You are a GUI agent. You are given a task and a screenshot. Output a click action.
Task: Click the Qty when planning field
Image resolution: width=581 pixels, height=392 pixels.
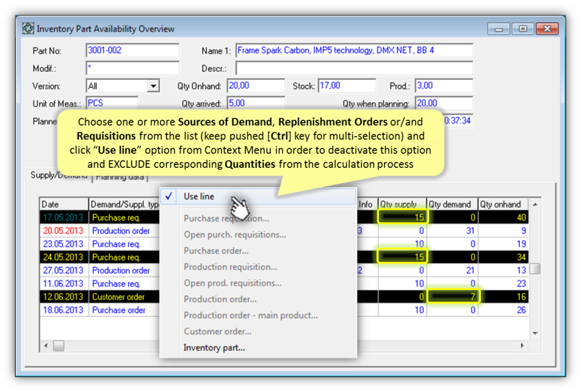tap(444, 103)
